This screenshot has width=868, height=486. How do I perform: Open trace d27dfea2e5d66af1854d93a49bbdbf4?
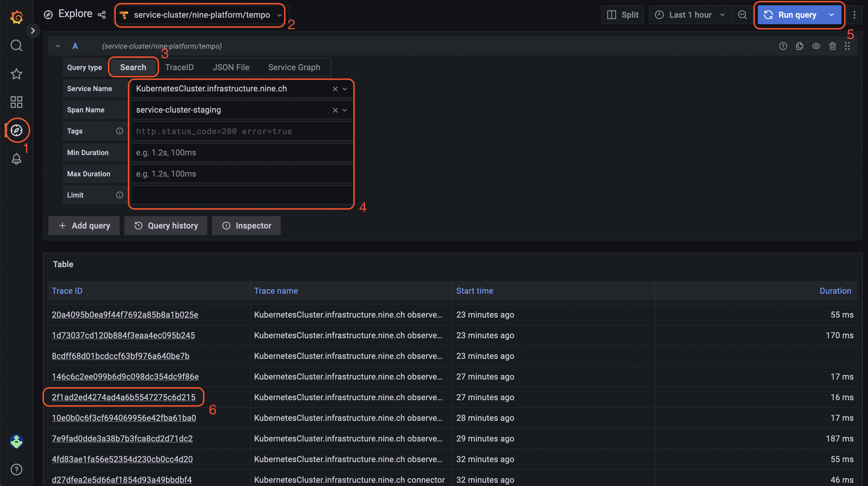[x=122, y=480]
